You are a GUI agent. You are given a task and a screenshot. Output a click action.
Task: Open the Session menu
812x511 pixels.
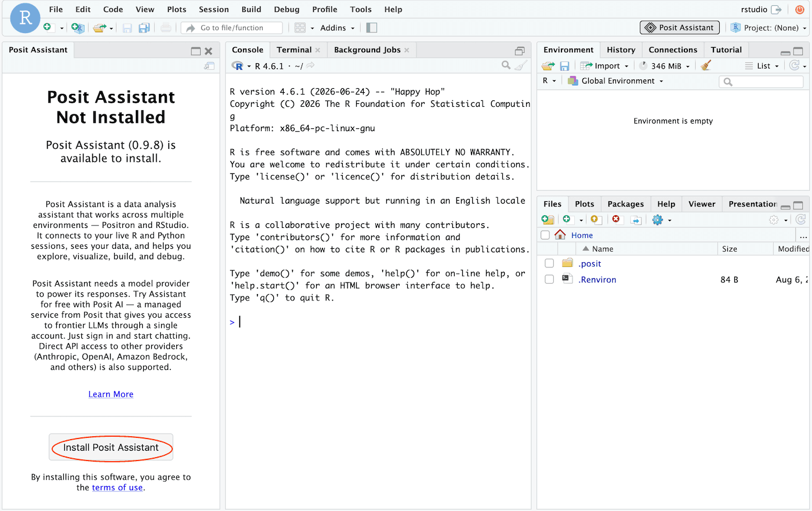click(214, 9)
